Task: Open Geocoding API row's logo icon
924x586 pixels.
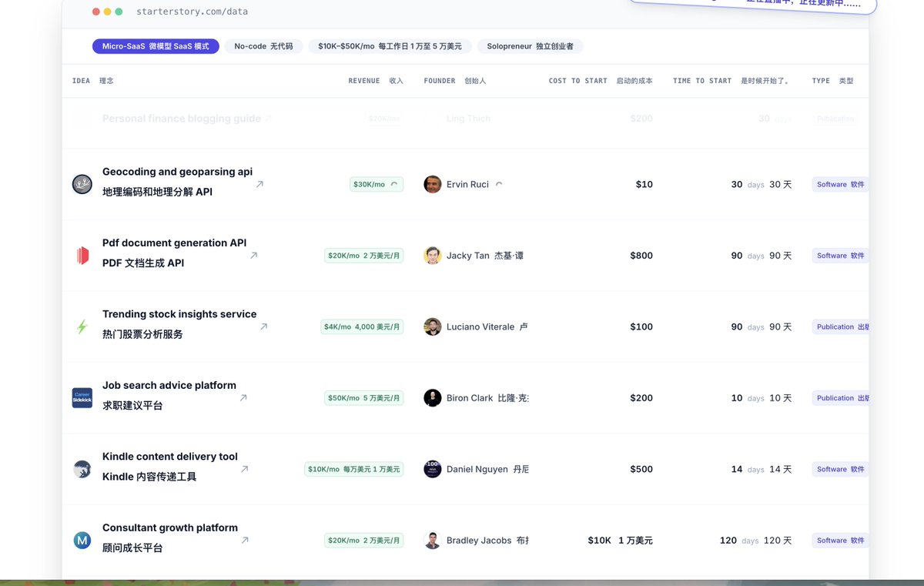Action: tap(82, 184)
